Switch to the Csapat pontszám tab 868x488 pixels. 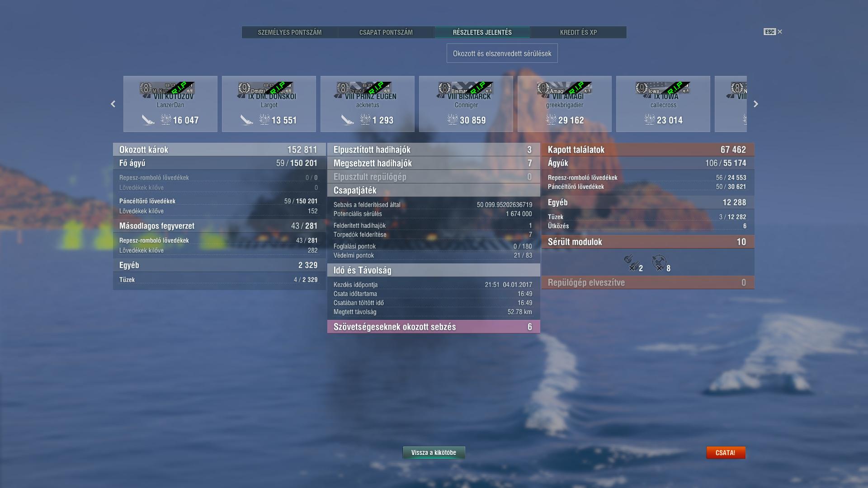click(x=386, y=33)
